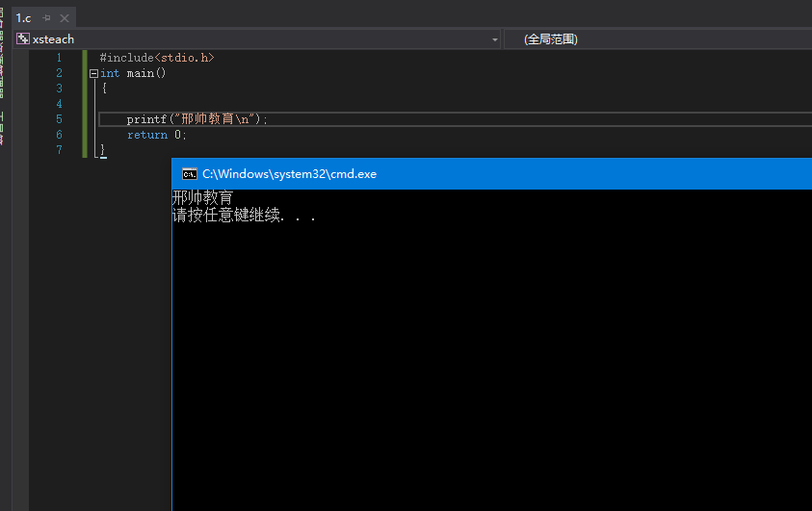Open the lower vertical side panel tab
This screenshot has height=511, width=812.
(x=3, y=127)
